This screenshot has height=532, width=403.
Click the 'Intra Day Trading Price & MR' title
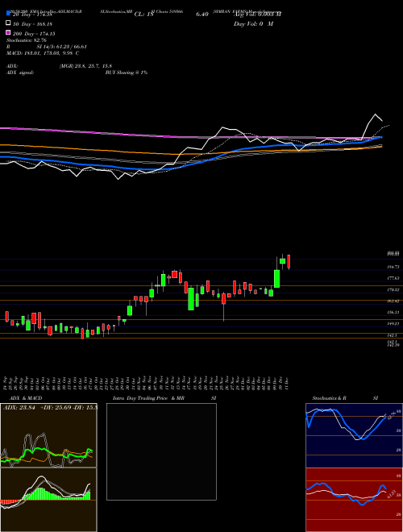[148, 398]
